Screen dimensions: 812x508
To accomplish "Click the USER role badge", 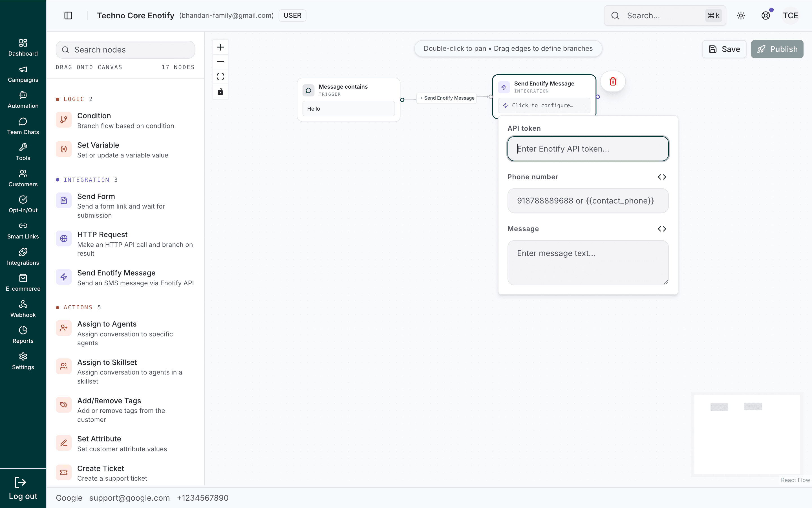I will click(x=292, y=16).
